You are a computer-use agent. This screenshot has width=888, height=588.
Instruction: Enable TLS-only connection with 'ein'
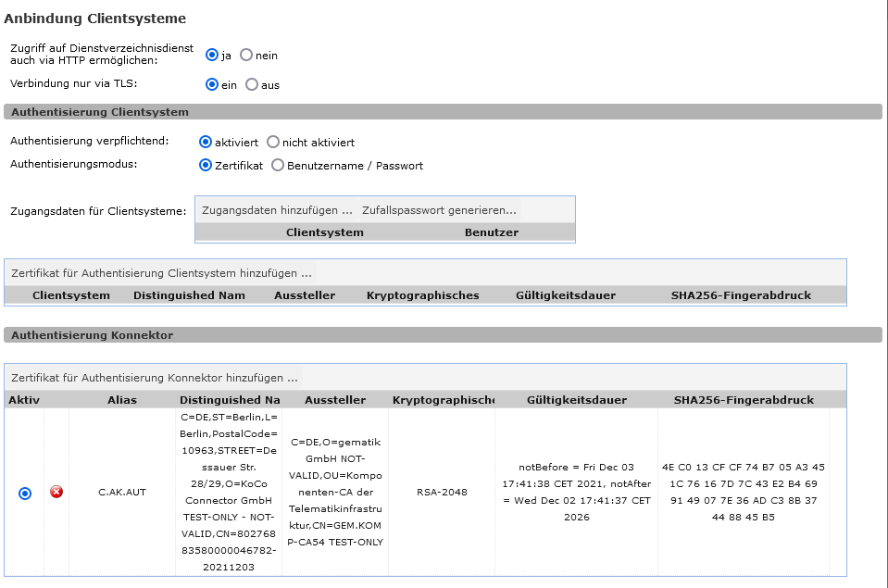point(212,84)
